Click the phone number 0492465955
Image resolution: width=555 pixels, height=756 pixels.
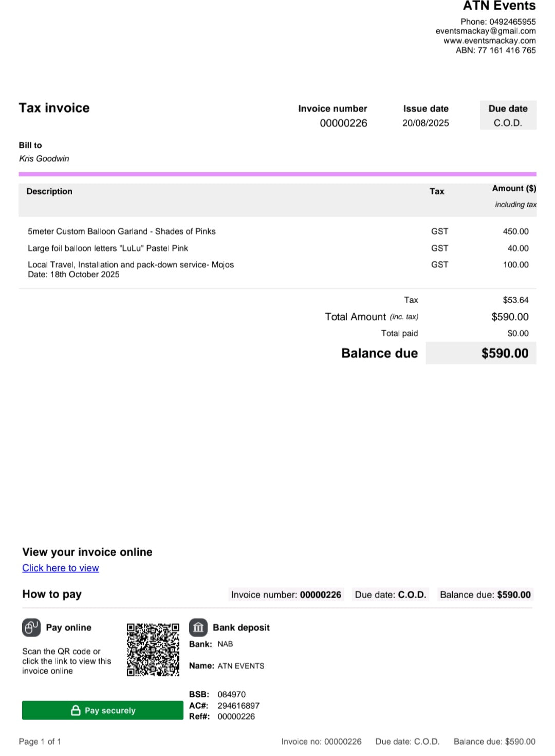coord(512,22)
